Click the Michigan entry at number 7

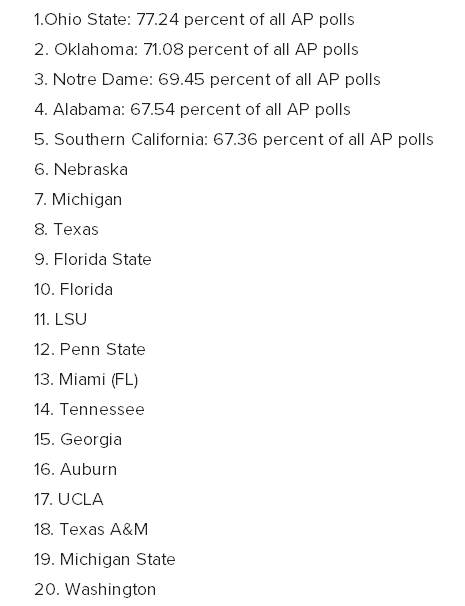(78, 199)
